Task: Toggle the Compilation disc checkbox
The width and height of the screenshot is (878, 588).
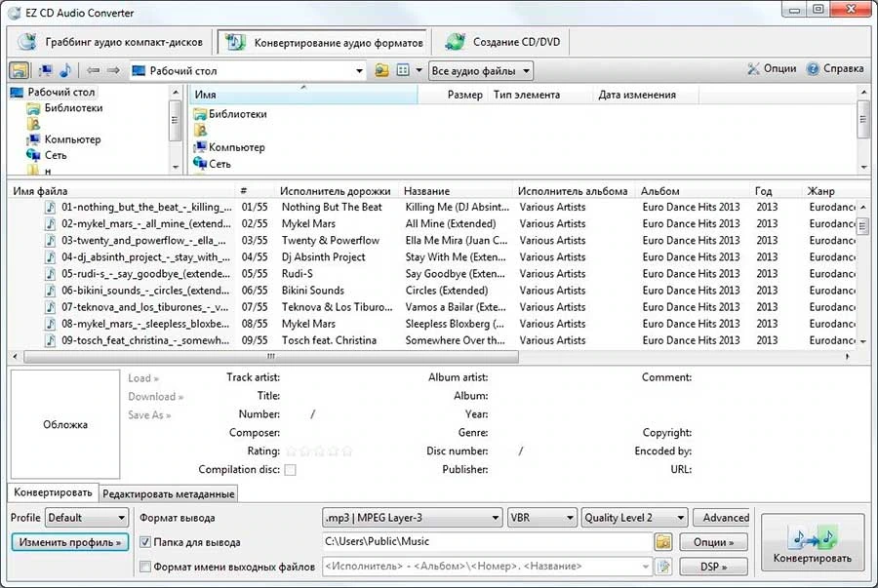Action: click(x=290, y=470)
